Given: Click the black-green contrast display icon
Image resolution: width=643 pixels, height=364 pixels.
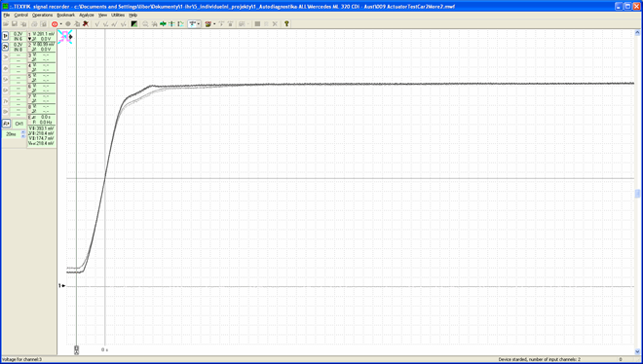Looking at the screenshot, I should point(134,24).
